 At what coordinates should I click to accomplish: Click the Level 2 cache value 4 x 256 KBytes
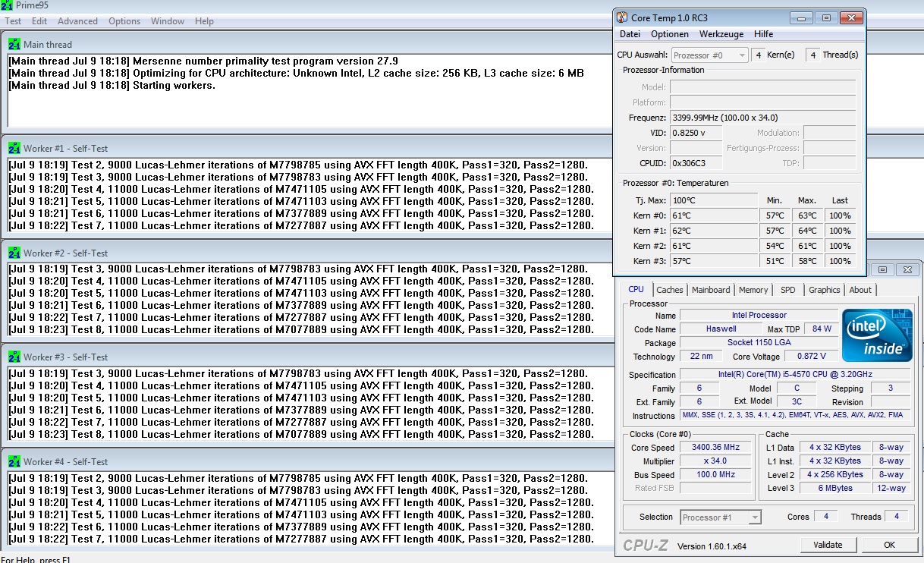(x=834, y=475)
